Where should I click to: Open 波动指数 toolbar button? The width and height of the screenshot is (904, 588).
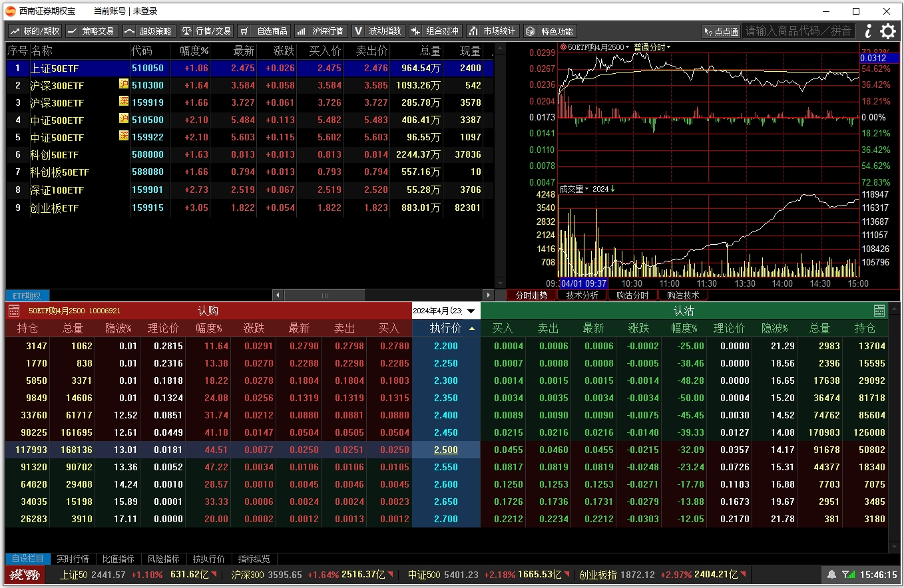coord(378,31)
